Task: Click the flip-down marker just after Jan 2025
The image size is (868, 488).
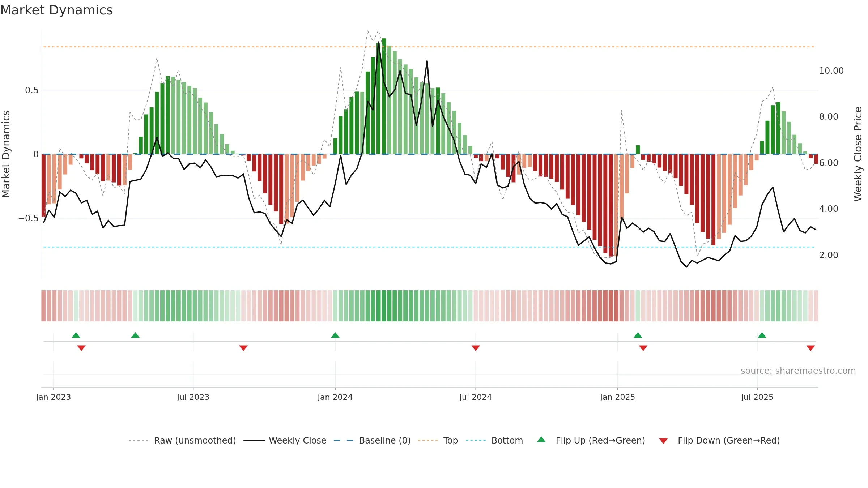Action: click(x=643, y=348)
